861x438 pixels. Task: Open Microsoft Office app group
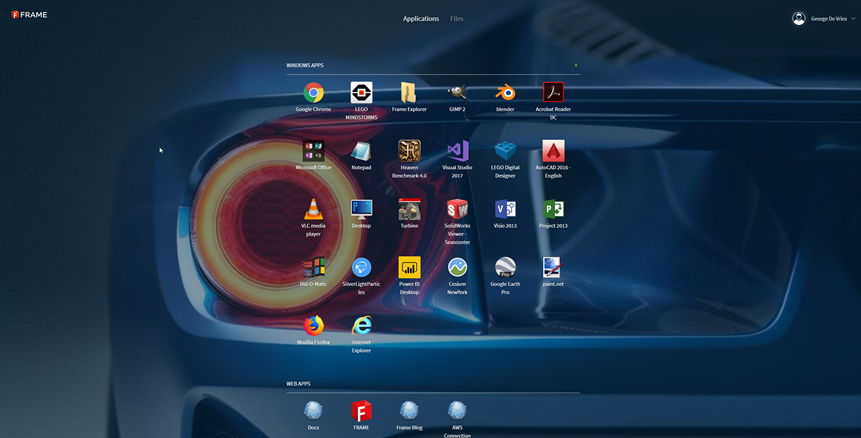(x=313, y=151)
